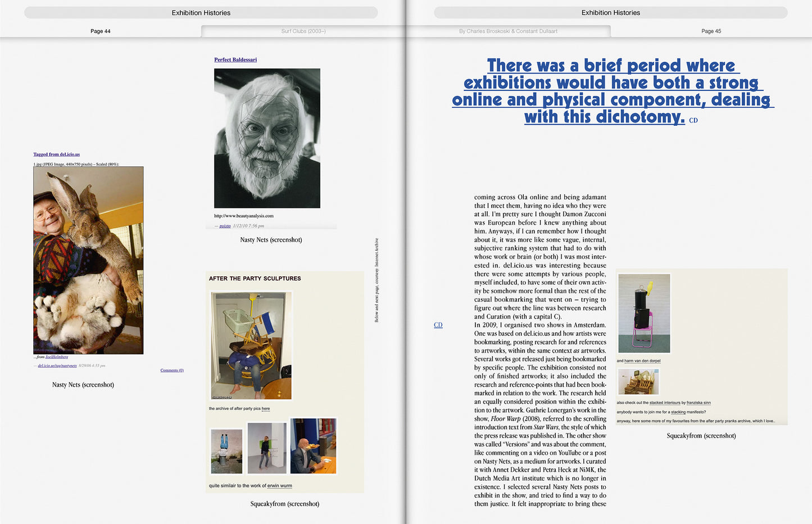Click the stacked chairs sculpture photo
Viewport: 812px width, 524px height.
click(x=251, y=345)
